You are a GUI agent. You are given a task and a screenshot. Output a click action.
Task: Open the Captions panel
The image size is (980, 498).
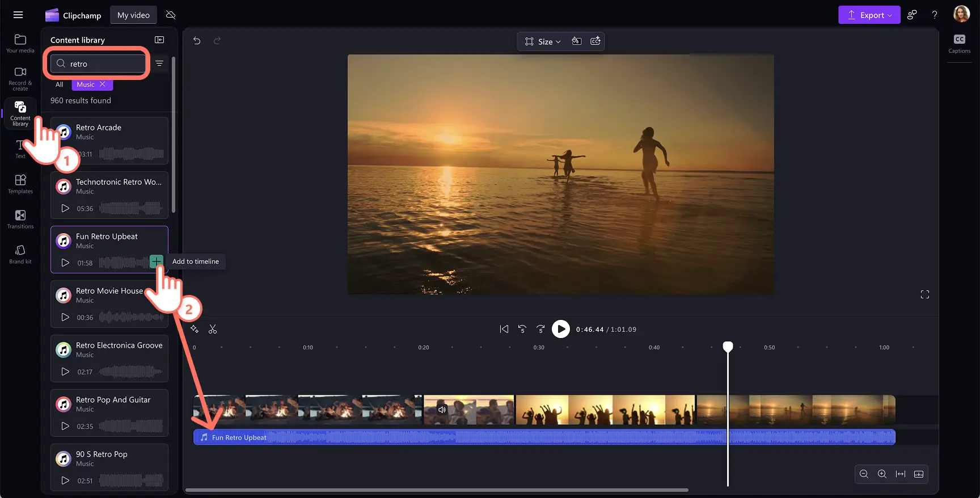(960, 44)
